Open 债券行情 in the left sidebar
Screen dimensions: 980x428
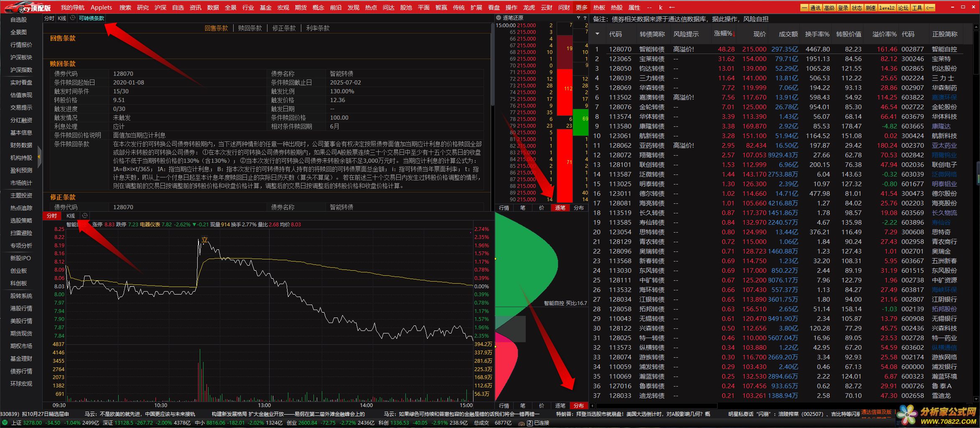tap(21, 371)
